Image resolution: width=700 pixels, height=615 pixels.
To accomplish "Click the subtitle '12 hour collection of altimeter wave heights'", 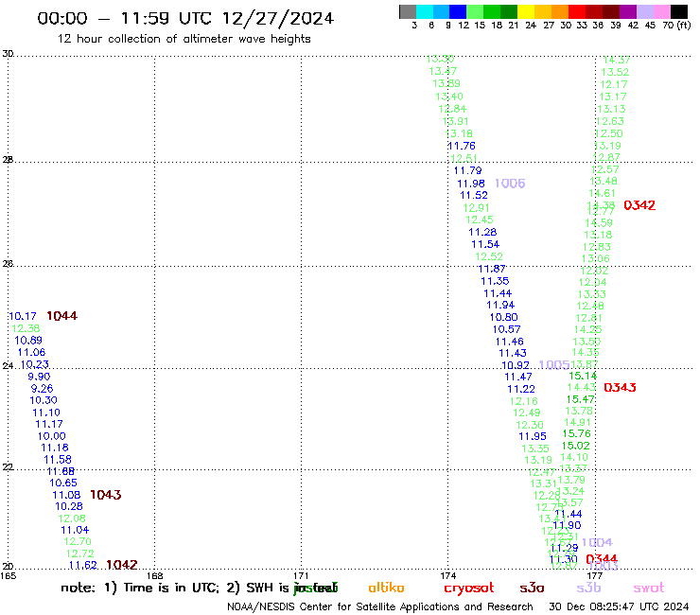I will pyautogui.click(x=184, y=39).
